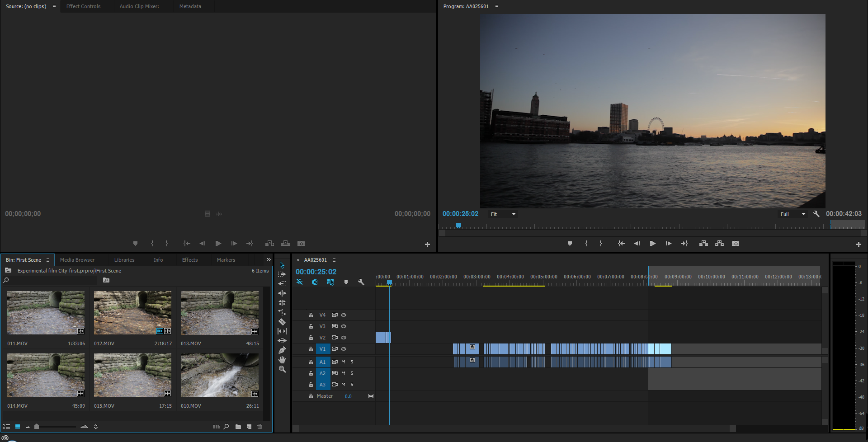Open Program monitor button editor plus

(859, 244)
